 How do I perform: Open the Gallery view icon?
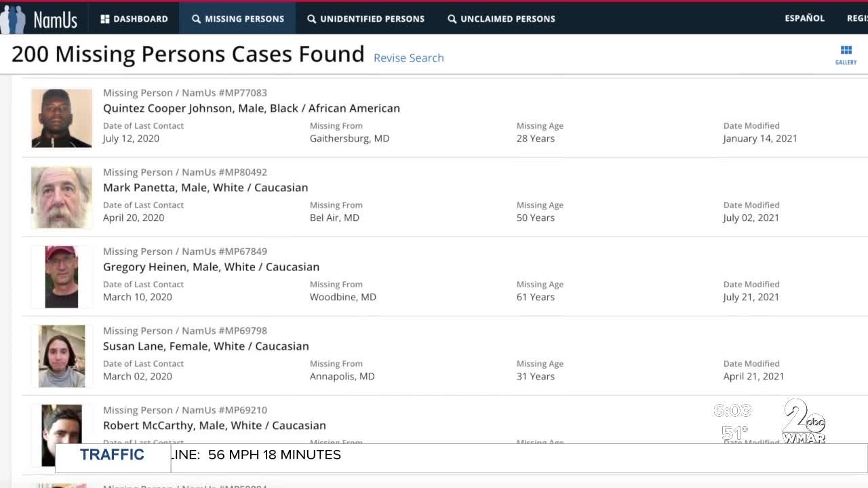(x=846, y=50)
